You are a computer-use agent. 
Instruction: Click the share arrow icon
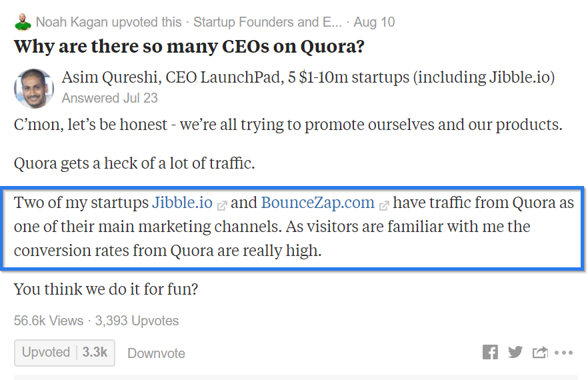539,352
